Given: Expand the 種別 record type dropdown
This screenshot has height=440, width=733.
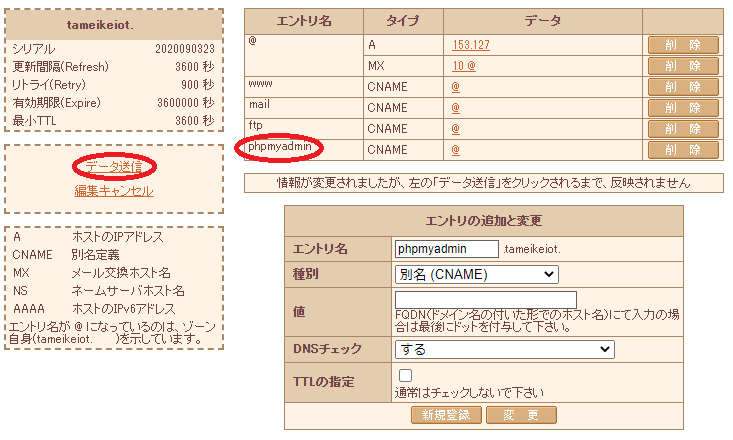Looking at the screenshot, I should coord(476,274).
